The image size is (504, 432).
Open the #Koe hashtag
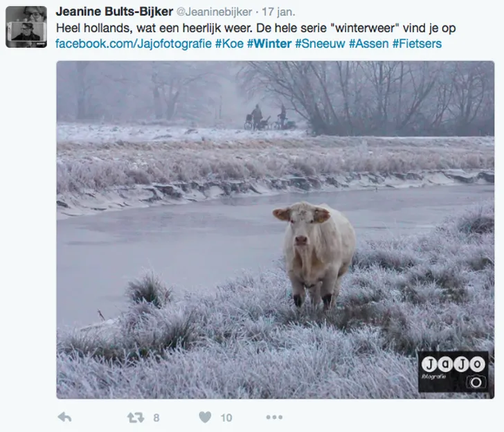[x=230, y=44]
